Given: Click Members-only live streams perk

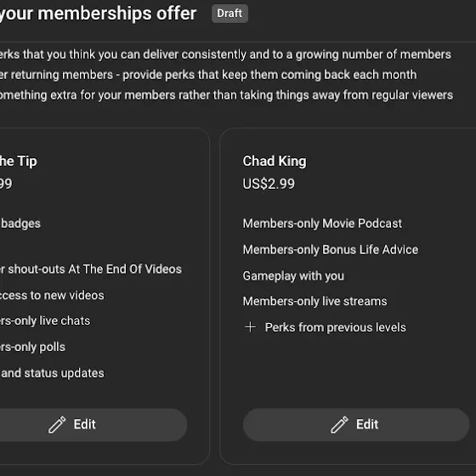Looking at the screenshot, I should tap(314, 301).
